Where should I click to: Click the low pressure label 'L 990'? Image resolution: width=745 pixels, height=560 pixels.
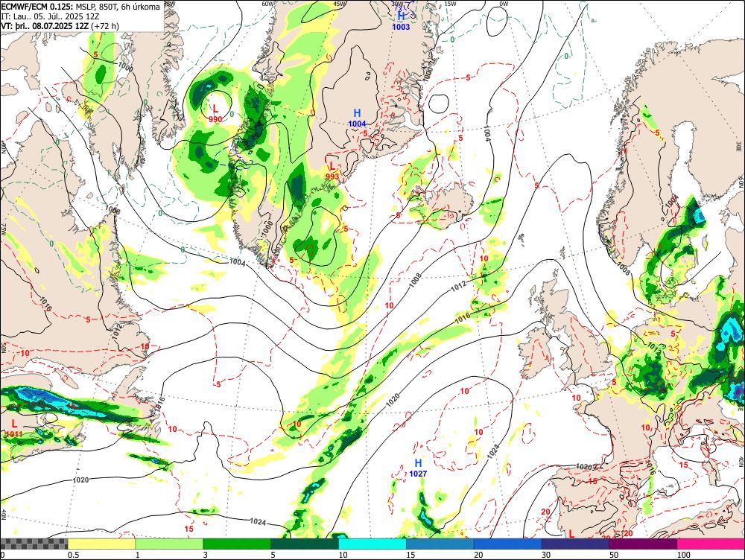[215, 114]
